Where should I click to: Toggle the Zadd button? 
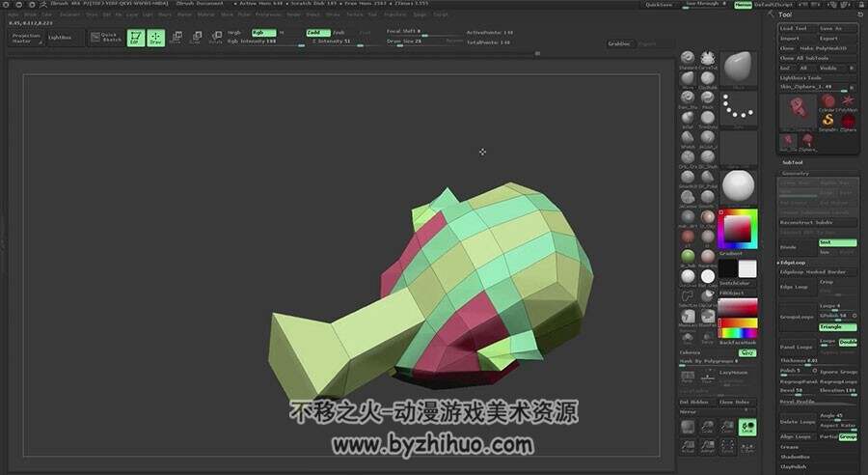(x=318, y=33)
